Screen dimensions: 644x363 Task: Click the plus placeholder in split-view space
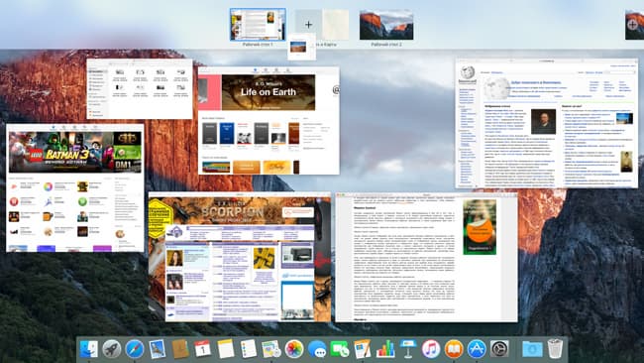coord(308,25)
